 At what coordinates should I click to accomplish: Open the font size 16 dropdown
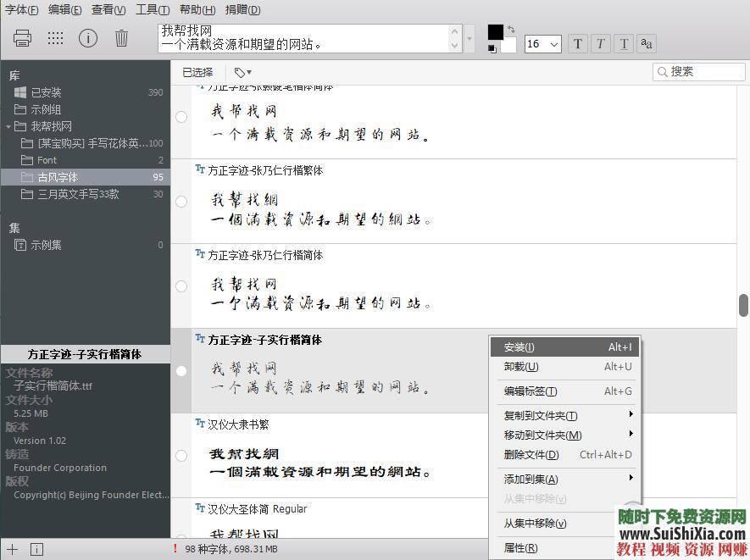(542, 43)
